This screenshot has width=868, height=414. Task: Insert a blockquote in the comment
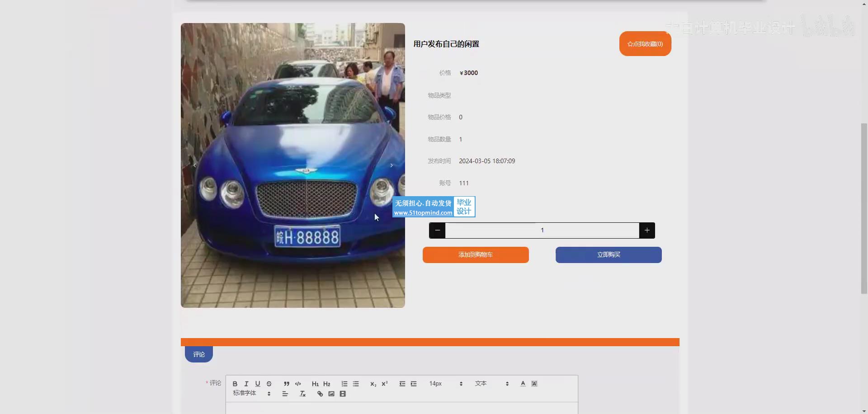[287, 384]
